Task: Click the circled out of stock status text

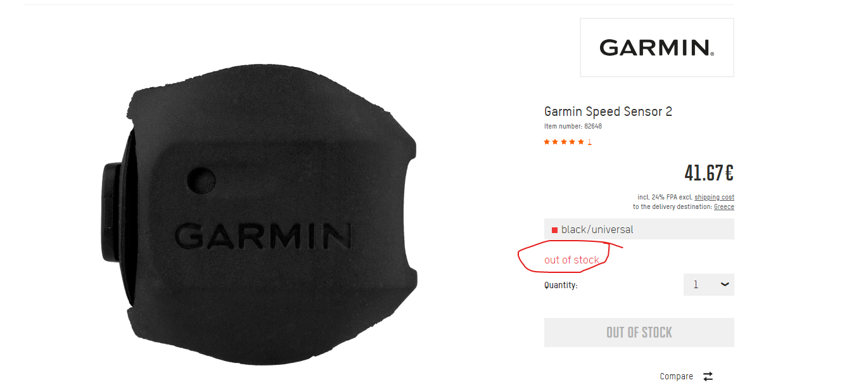Action: tap(571, 260)
